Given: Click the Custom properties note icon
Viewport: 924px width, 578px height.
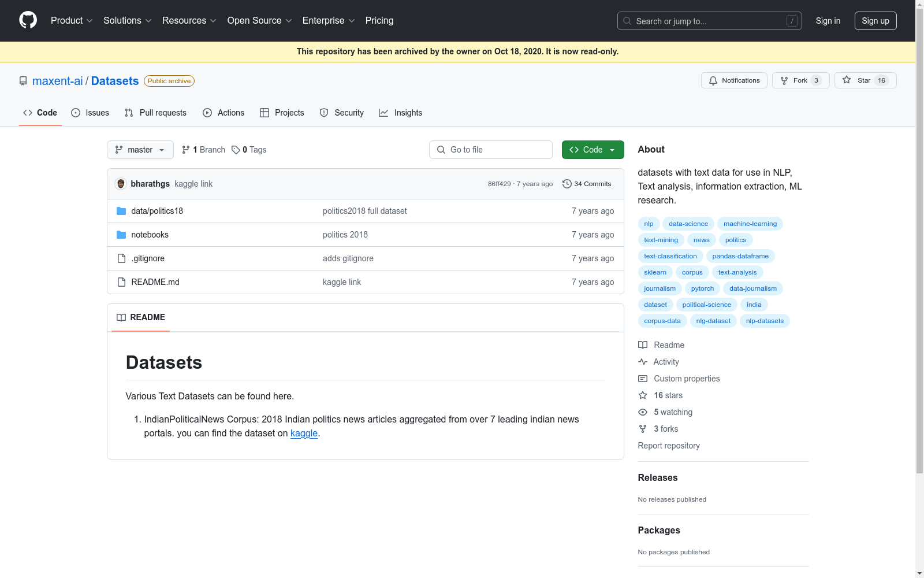Looking at the screenshot, I should click(643, 379).
